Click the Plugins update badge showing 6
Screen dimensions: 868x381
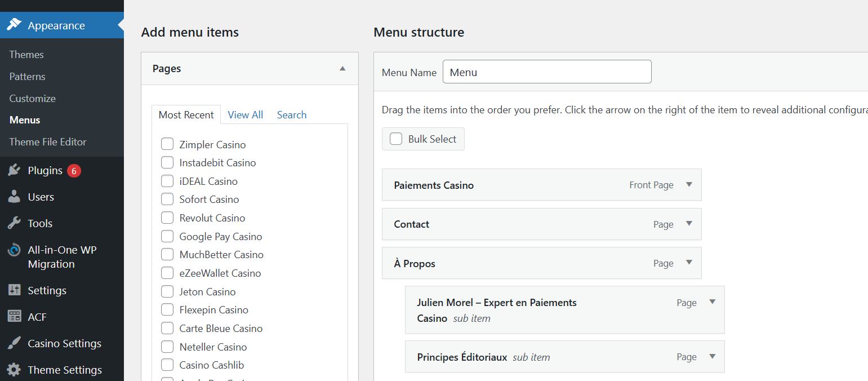[74, 171]
